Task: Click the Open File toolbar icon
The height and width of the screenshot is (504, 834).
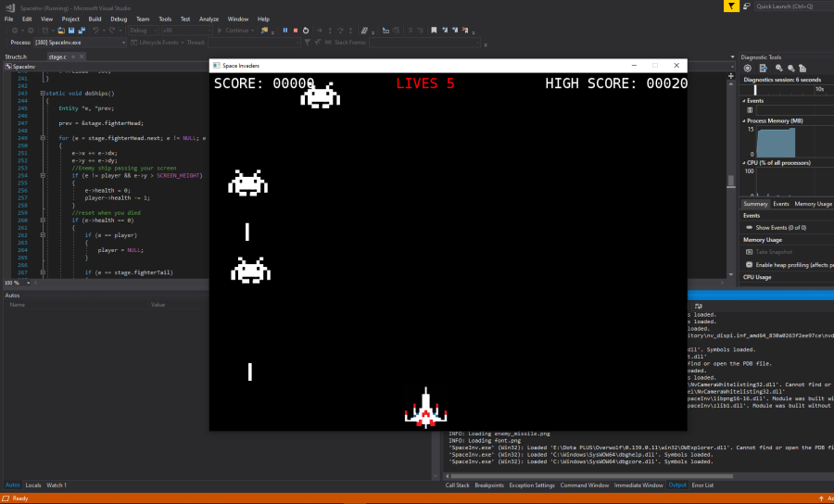Action: tap(61, 31)
